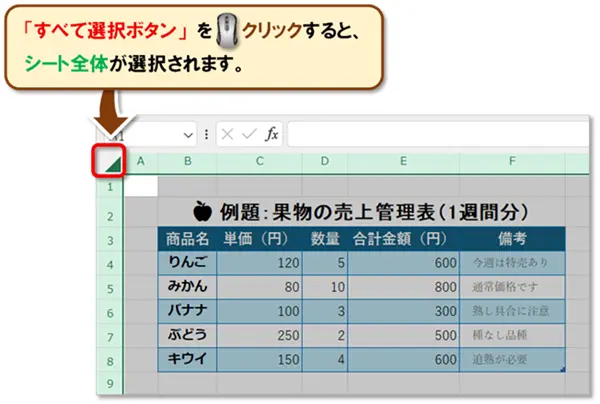Click quantity cell 3 for バナナ
This screenshot has height=404, width=600.
325,311
